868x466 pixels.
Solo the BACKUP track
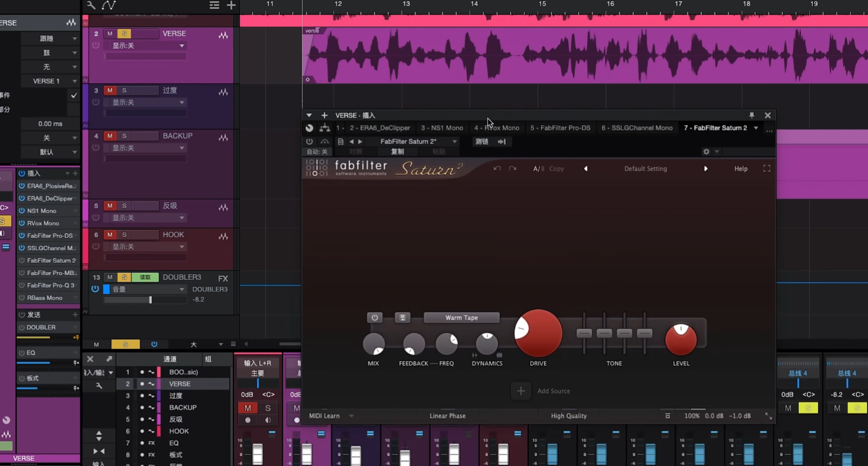(124, 136)
